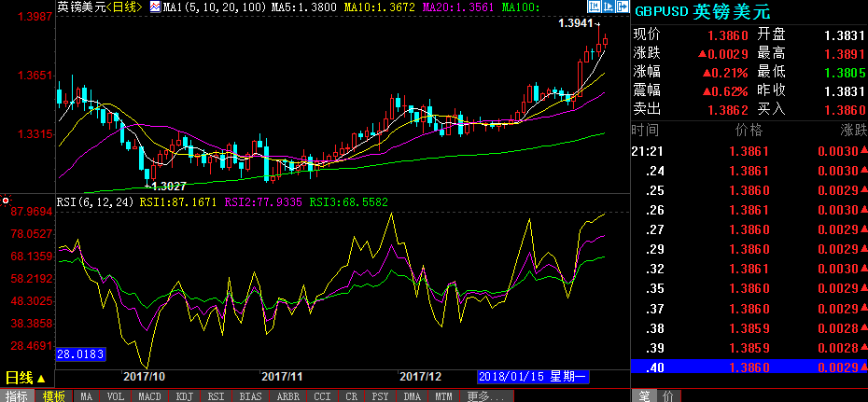The image size is (868, 402).
Task: Click the 2018/01/15 date marker on timeline
Action: click(533, 377)
